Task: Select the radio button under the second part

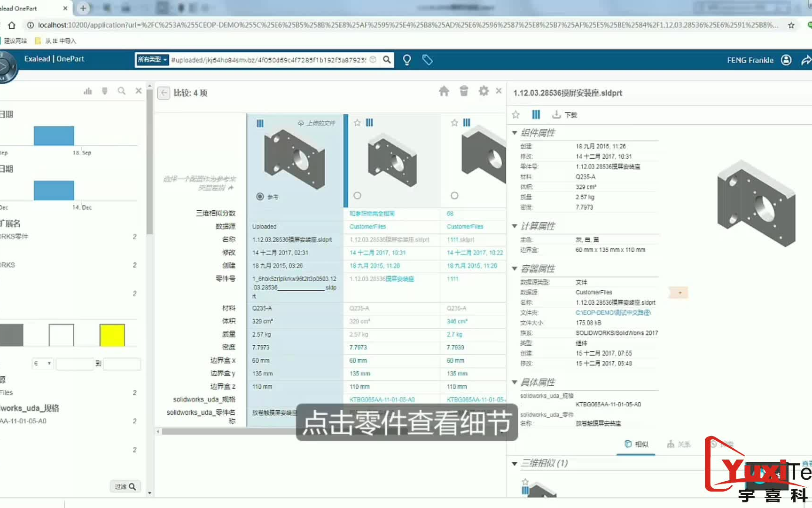Action: tap(358, 195)
